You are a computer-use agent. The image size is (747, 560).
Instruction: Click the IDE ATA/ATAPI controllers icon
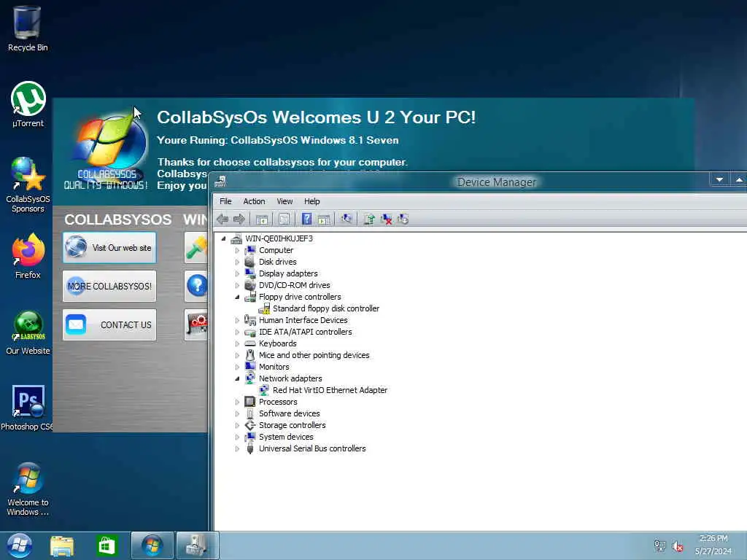click(250, 332)
